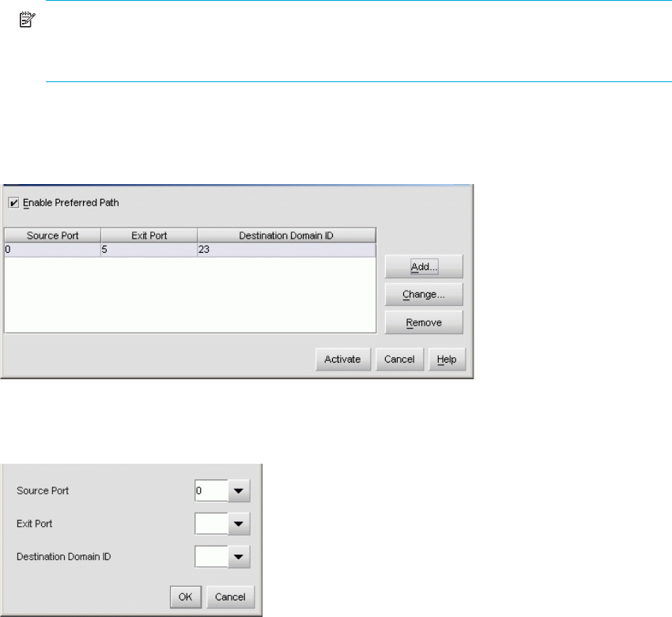Screen dimensions: 672x617
Task: Confirm with OK in the add path dialog
Action: tap(186, 597)
